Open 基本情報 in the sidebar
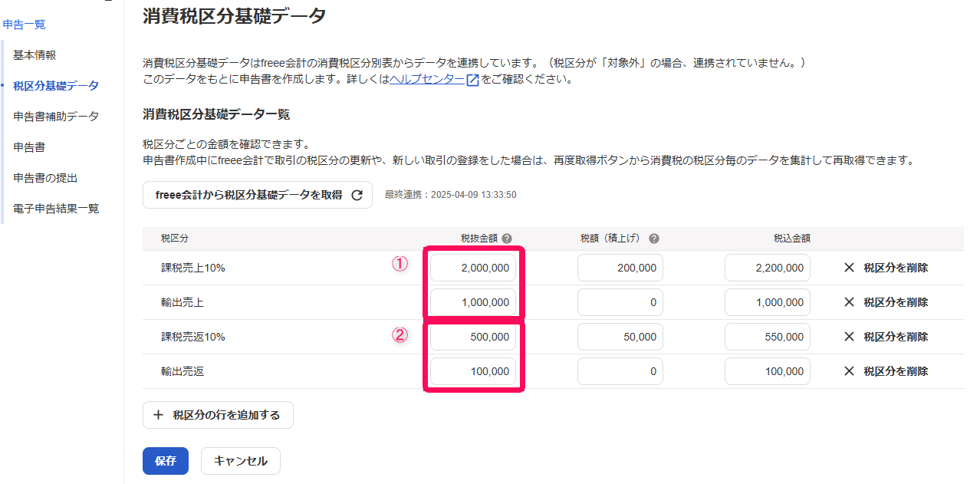This screenshot has height=484, width=980. point(35,55)
